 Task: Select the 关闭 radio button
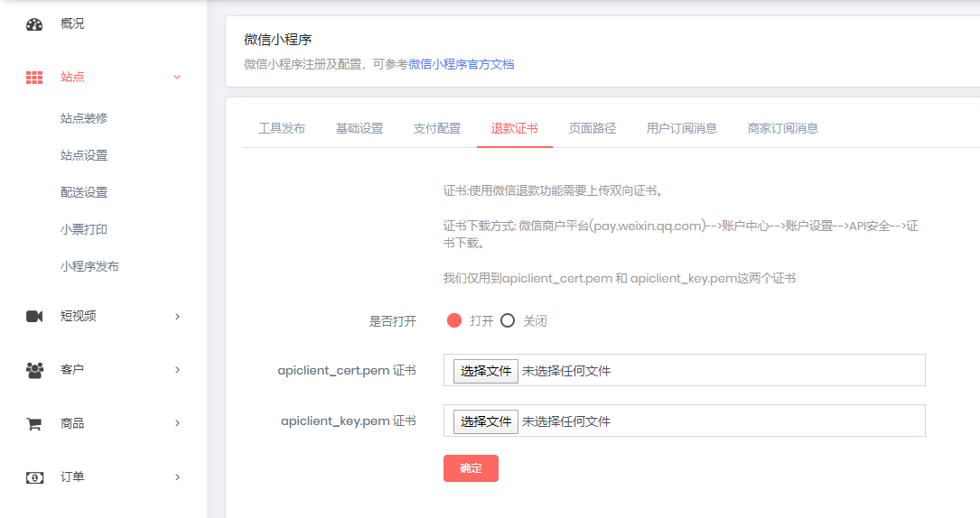click(508, 320)
